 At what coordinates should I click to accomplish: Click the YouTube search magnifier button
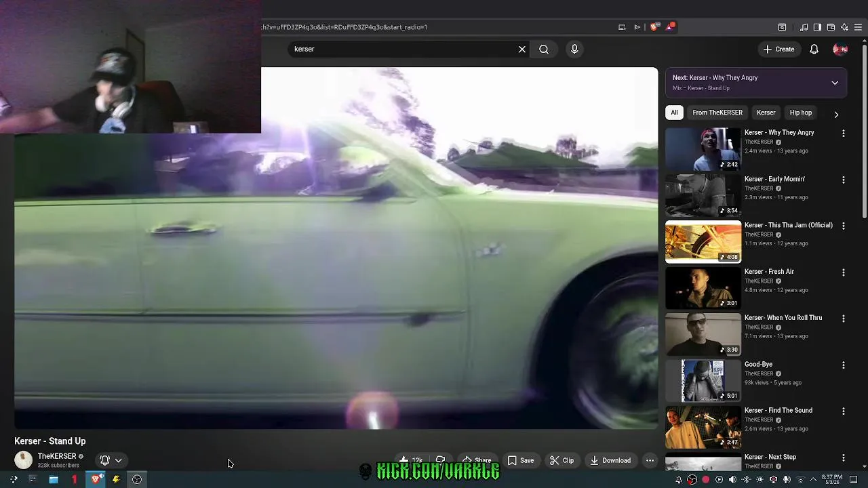(x=544, y=49)
